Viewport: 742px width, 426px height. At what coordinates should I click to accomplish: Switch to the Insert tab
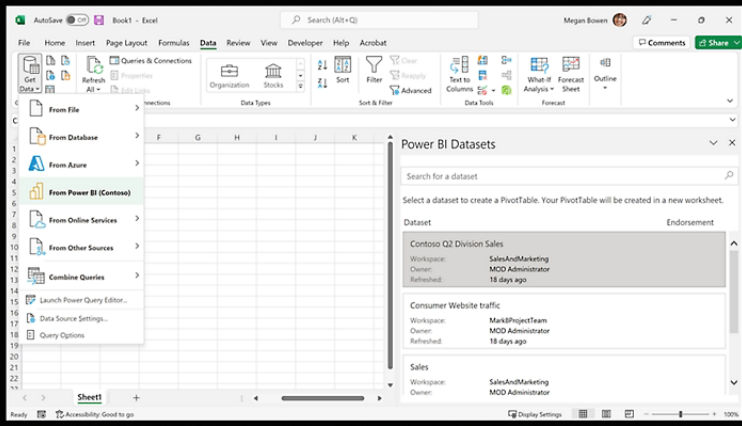85,43
